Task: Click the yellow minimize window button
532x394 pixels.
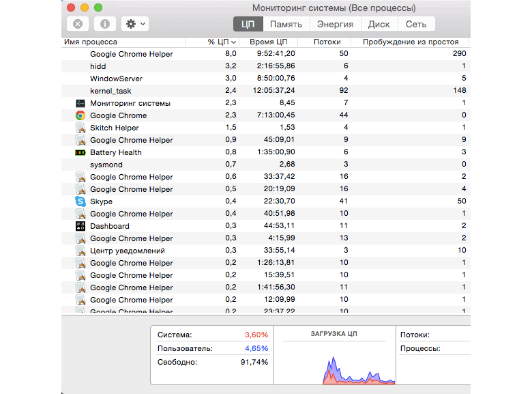Action: click(x=85, y=8)
